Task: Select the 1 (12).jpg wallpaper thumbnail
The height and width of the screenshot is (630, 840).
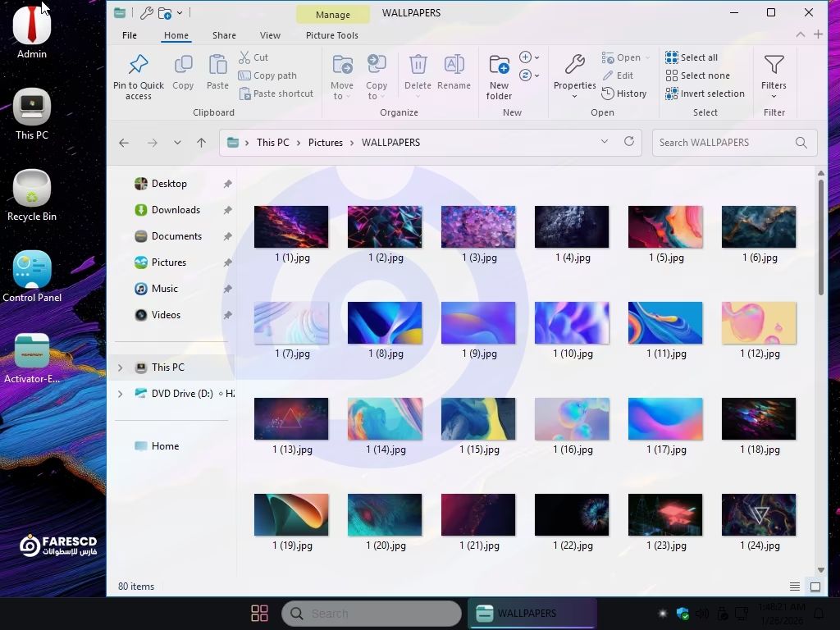Action: pos(759,322)
